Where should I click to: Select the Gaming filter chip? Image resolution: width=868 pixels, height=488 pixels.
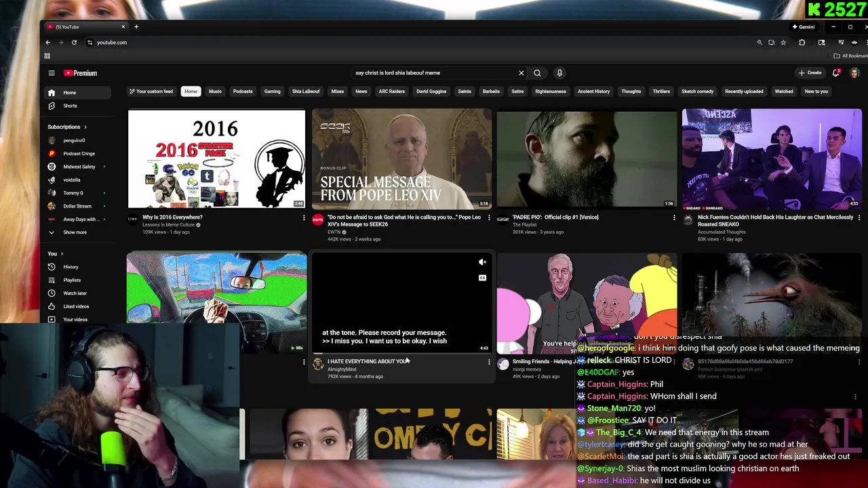(x=272, y=91)
